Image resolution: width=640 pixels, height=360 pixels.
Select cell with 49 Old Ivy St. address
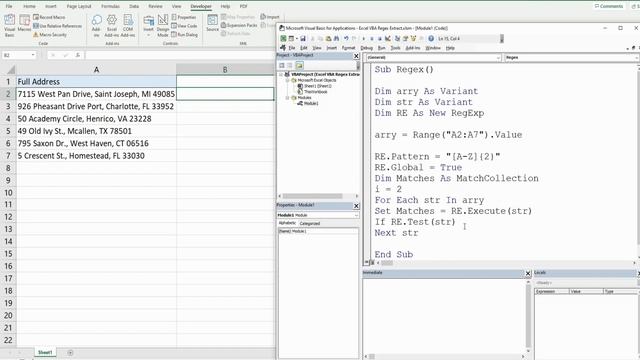[96, 131]
